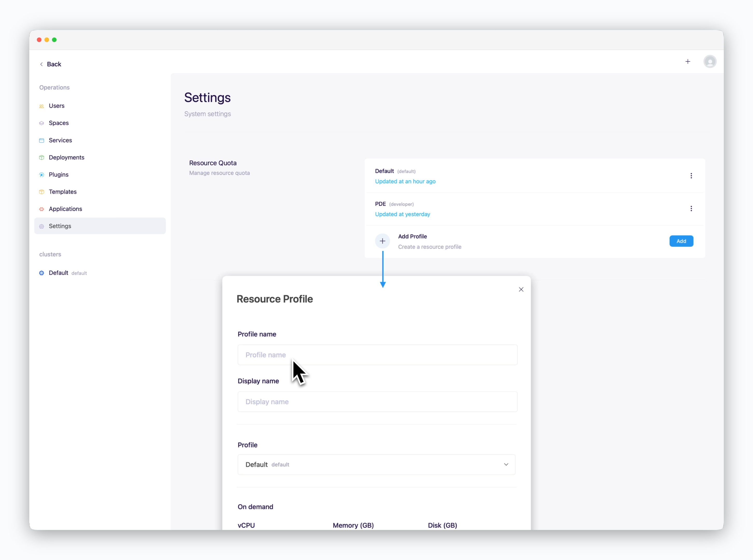Screen dimensions: 753x560
Task: Open Users in the sidebar
Action: (100, 106)
